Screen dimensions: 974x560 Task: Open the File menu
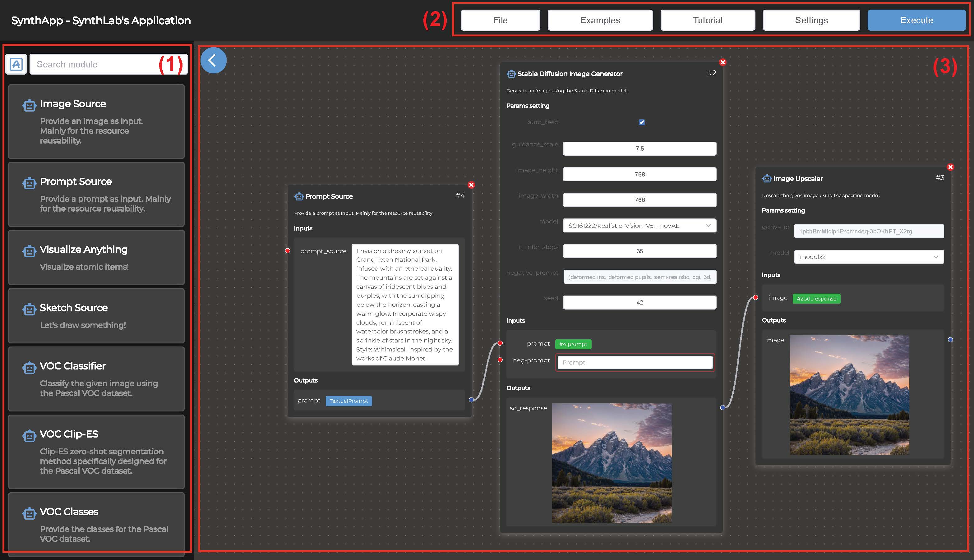tap(500, 21)
